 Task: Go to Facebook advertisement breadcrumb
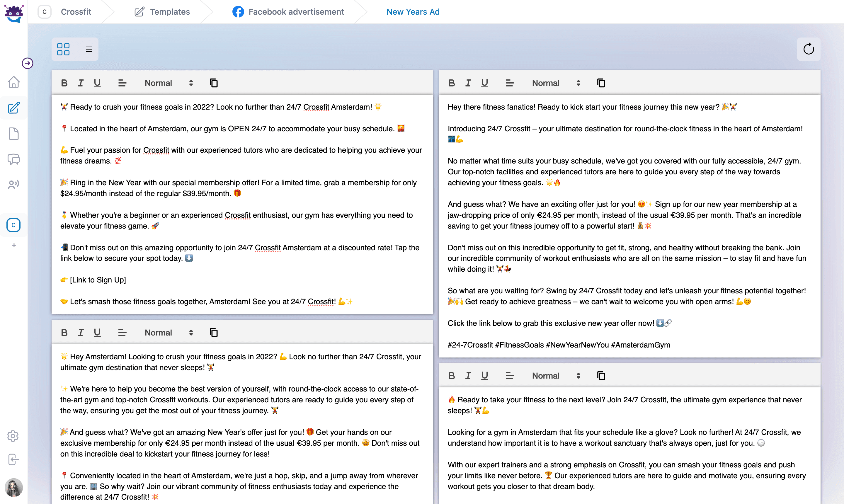296,11
